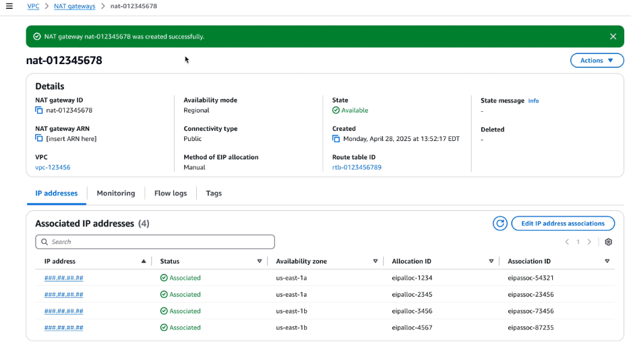Open the Tags tab
This screenshot has width=631, height=364.
pyautogui.click(x=214, y=193)
